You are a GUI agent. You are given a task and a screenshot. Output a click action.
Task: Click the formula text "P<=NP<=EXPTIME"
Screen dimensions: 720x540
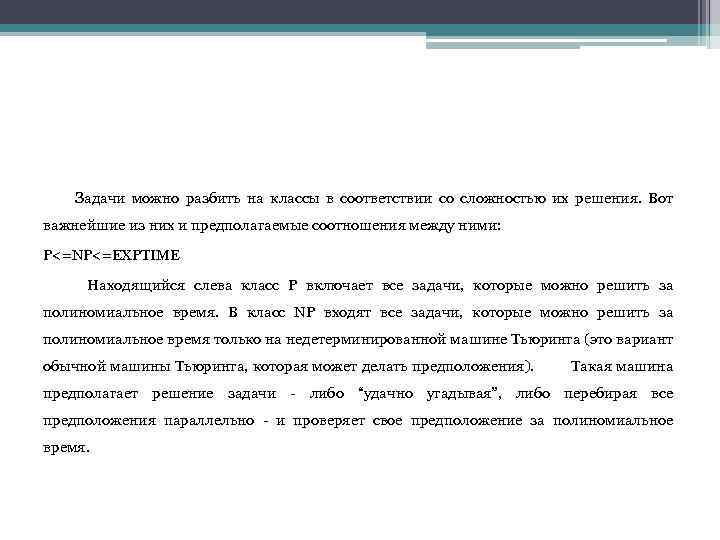[x=112, y=255]
